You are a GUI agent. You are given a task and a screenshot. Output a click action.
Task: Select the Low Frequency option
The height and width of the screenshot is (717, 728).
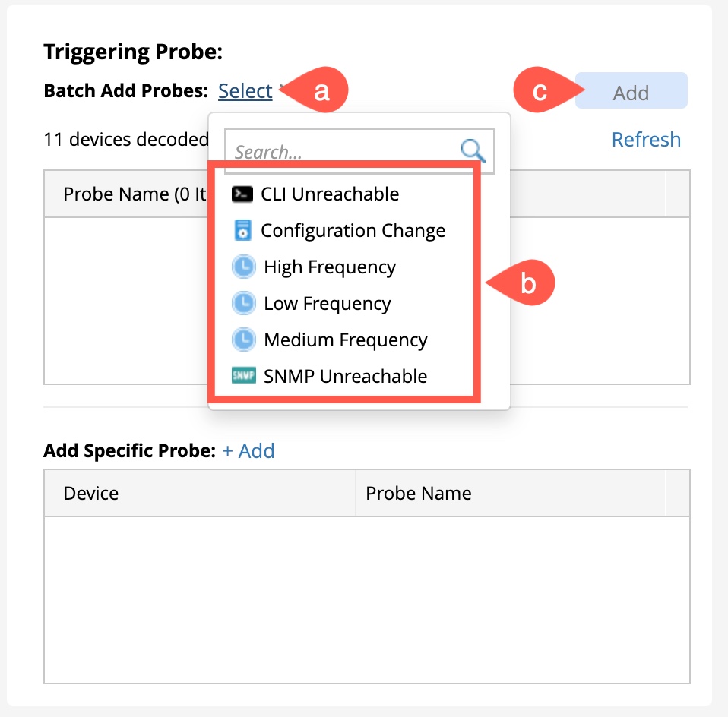click(327, 303)
